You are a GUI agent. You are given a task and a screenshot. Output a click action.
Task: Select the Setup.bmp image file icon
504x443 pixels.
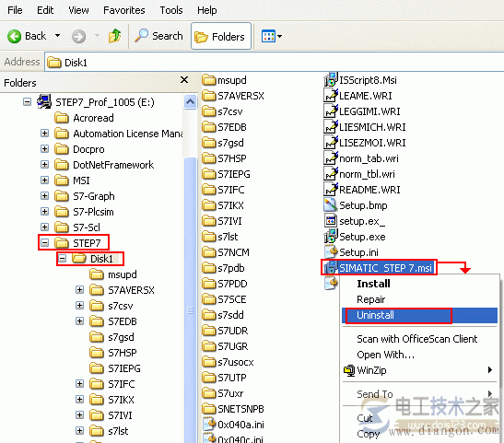click(x=331, y=205)
